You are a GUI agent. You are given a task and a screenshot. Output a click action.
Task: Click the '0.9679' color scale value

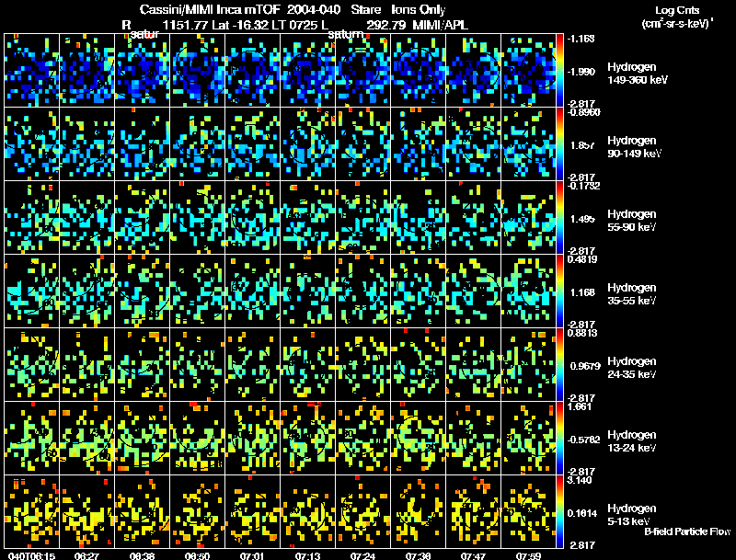coord(585,366)
